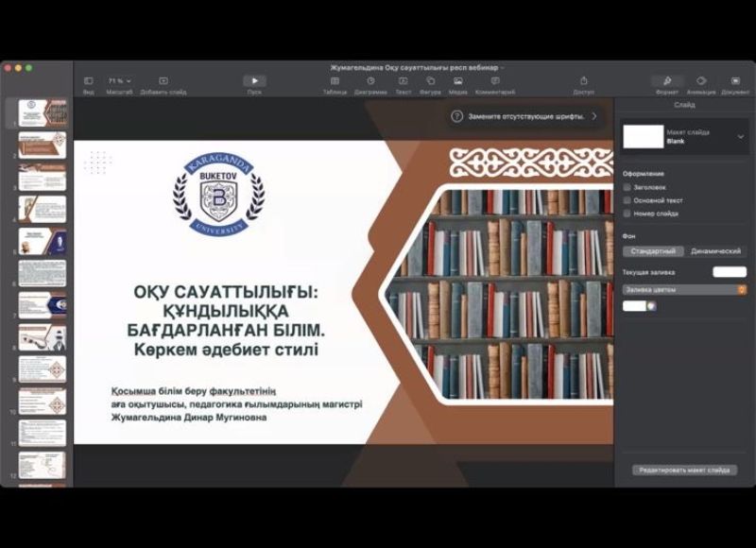Viewport: 756px width, 548px height.
Task: Insert a Text (Текст) box
Action: point(403,81)
